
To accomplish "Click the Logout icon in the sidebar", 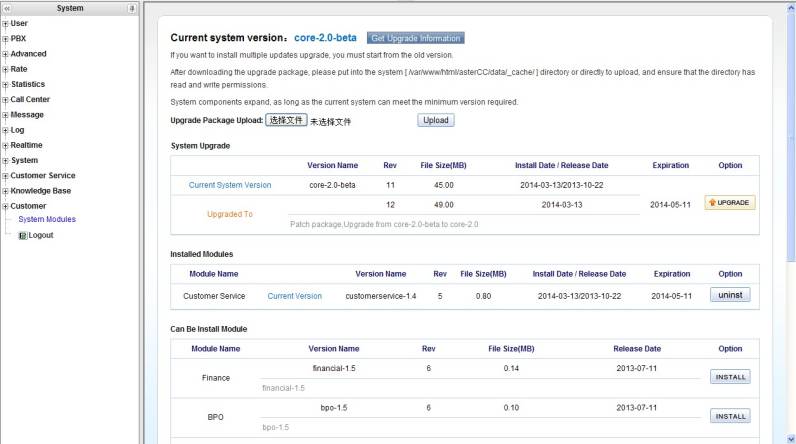I will 23,236.
